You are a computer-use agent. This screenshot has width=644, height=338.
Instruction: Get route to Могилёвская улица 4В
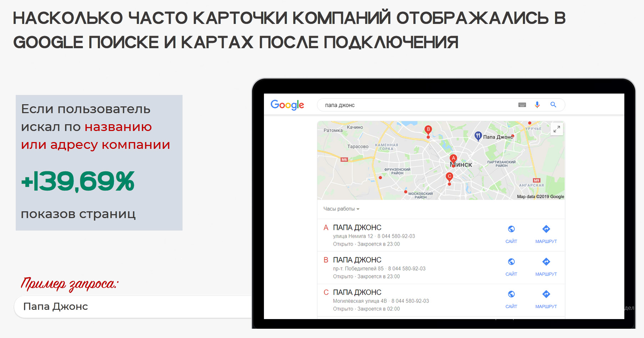546,299
